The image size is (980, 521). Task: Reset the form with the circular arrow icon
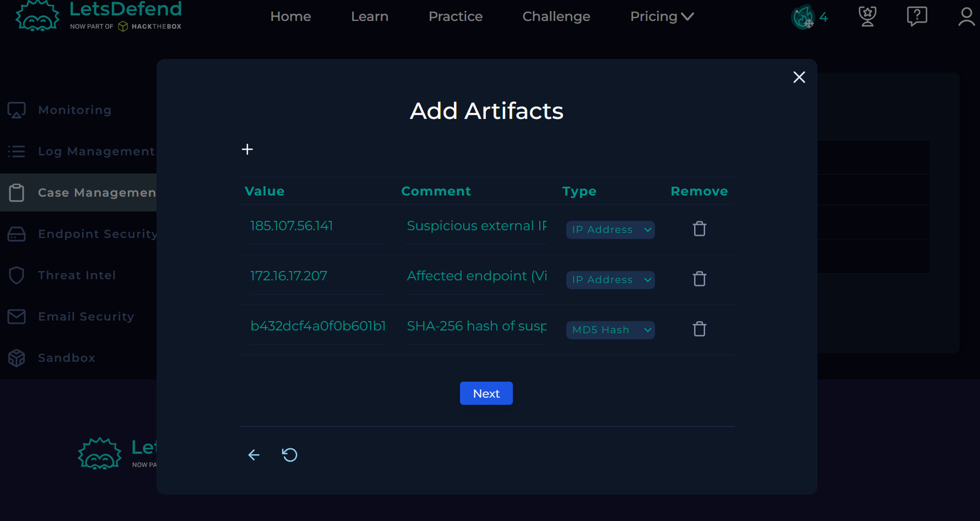point(290,455)
